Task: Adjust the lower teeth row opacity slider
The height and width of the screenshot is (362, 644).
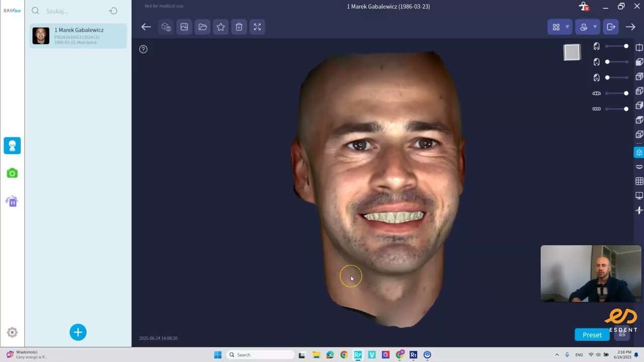Action: click(x=617, y=109)
